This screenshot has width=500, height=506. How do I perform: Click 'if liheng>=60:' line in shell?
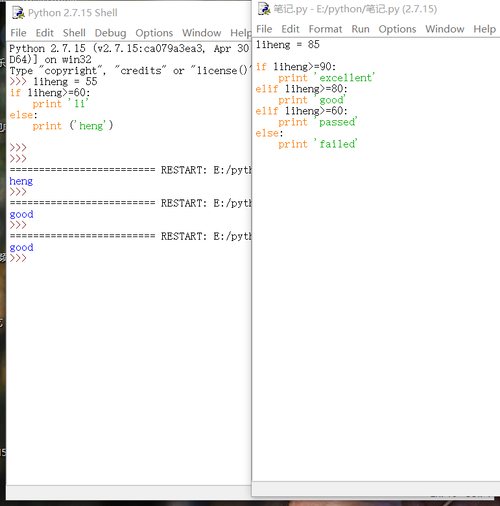(x=50, y=92)
